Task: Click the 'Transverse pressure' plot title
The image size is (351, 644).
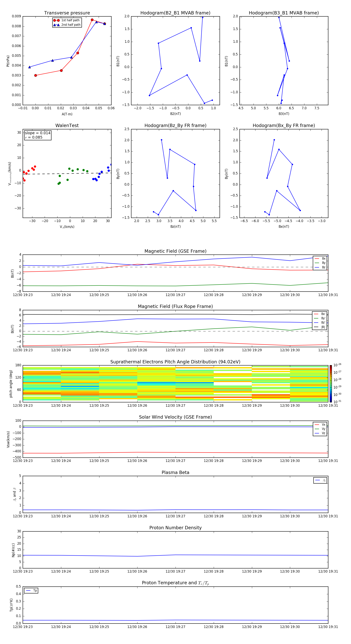Action: point(67,13)
